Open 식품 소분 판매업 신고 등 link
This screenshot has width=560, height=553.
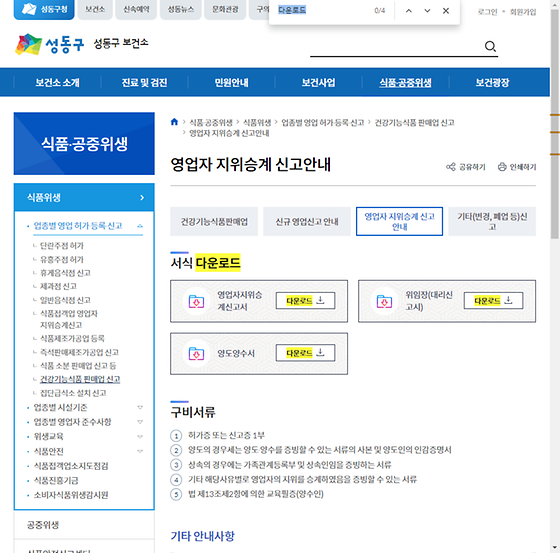click(78, 366)
